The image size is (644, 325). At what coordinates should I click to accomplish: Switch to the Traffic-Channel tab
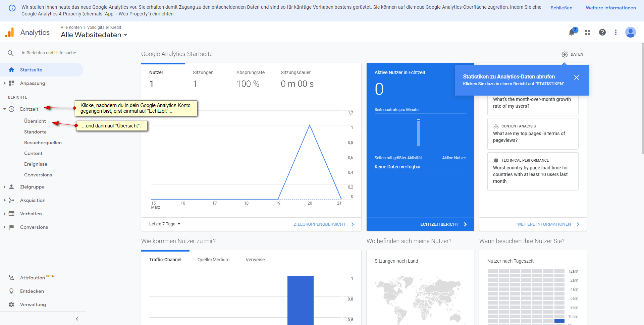pos(165,260)
